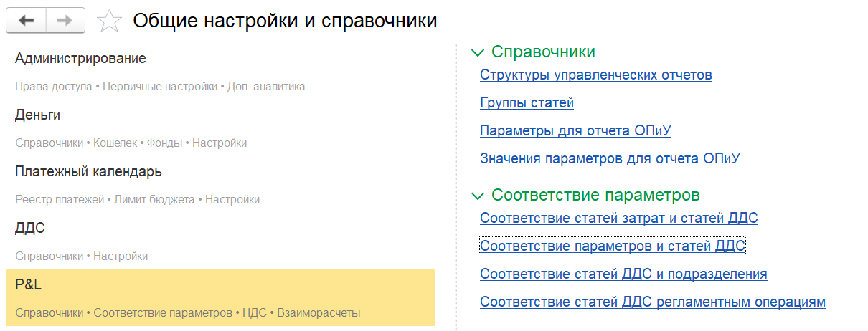868x331 pixels.
Task: Click the Справочники green section header
Action: click(x=544, y=52)
